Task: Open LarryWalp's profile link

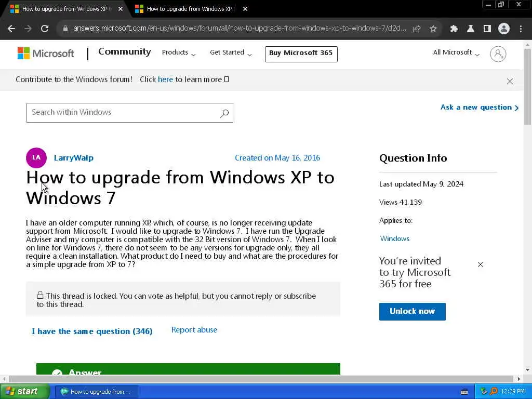Action: coord(74,158)
